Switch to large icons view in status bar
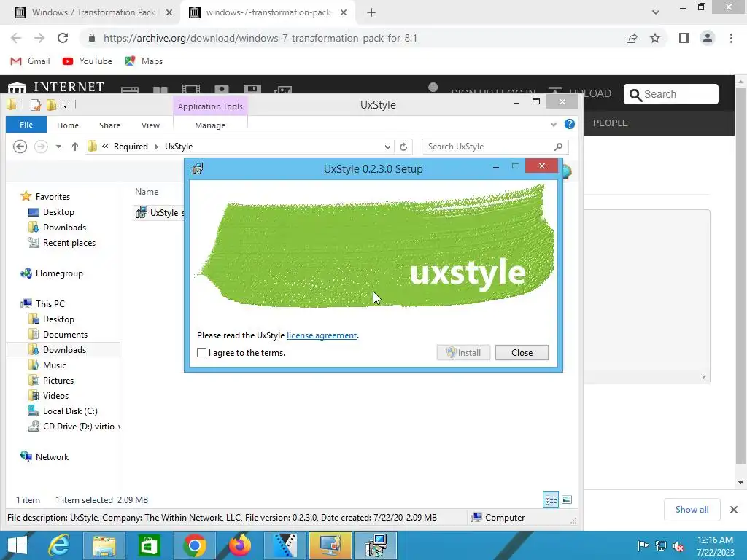The image size is (747, 560). click(x=566, y=499)
